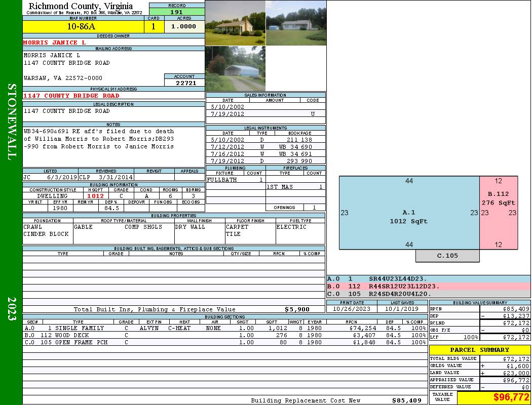The height and width of the screenshot is (405, 532).
Task: Select the carport driveway photo
Action: 235,69
